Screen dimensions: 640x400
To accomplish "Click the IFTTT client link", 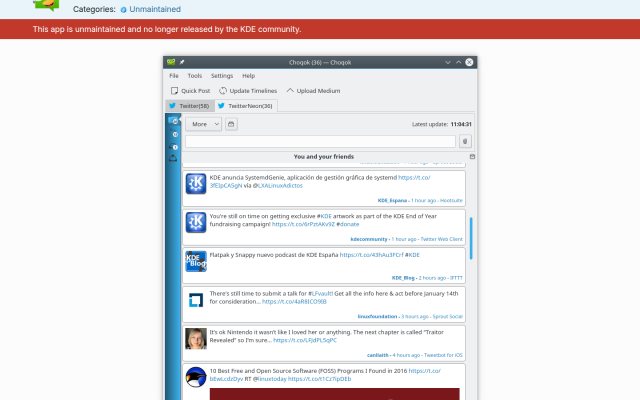I will (456, 278).
